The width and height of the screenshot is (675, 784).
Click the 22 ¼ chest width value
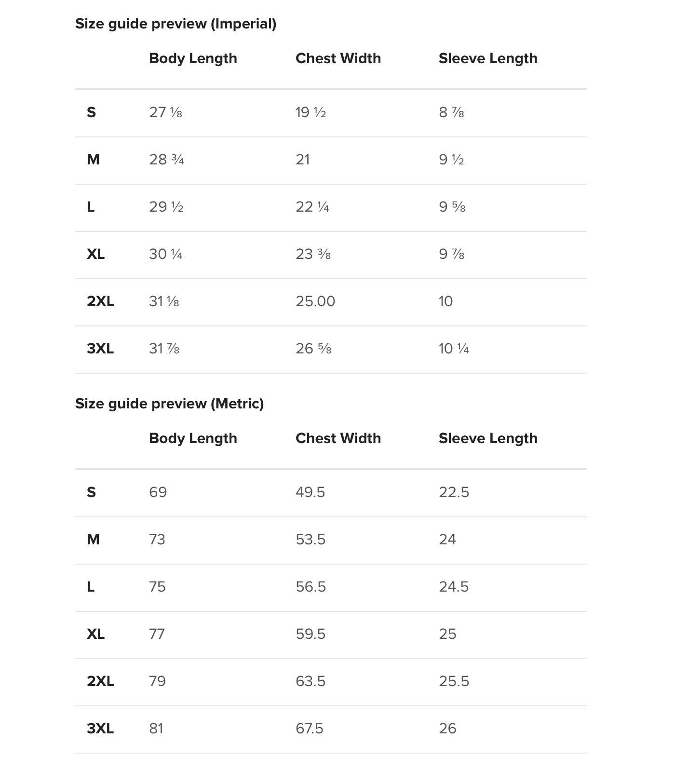pyautogui.click(x=312, y=207)
